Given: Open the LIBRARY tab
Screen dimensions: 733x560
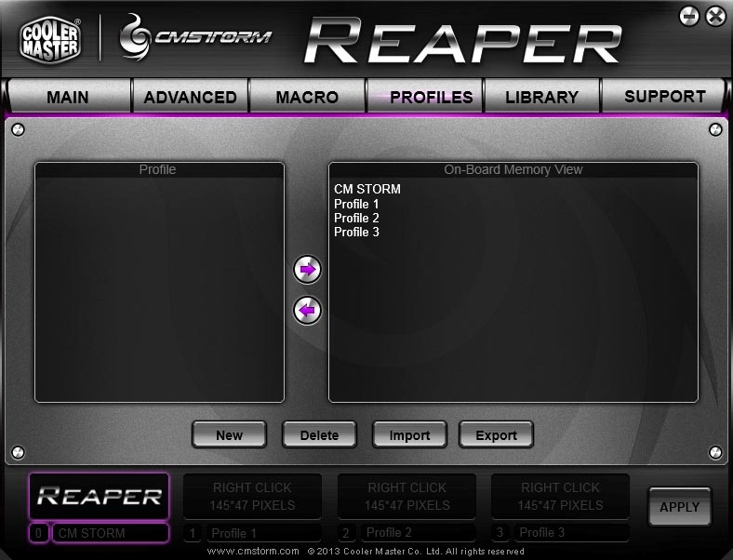Looking at the screenshot, I should pos(541,97).
